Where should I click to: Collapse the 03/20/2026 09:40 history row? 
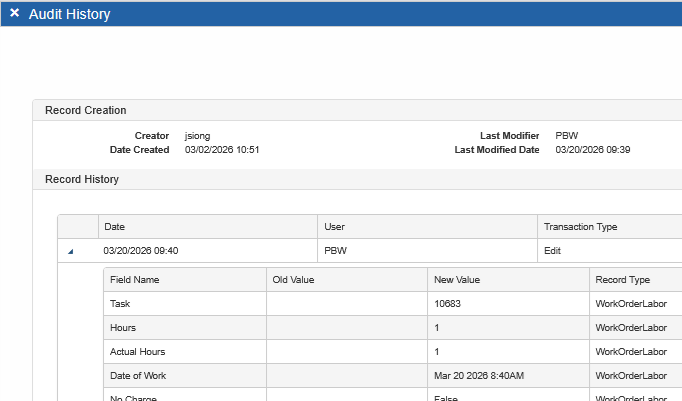71,252
